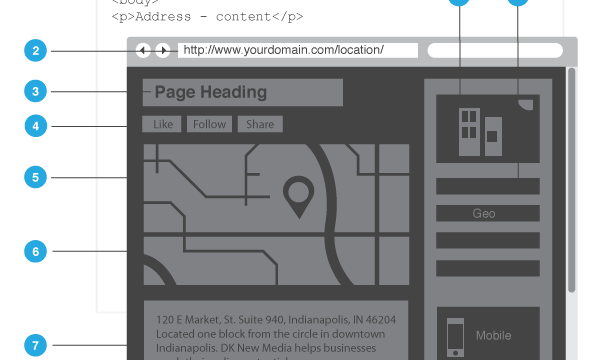Click the yourdomain.com/location address bar
The image size is (594, 360).
(298, 50)
